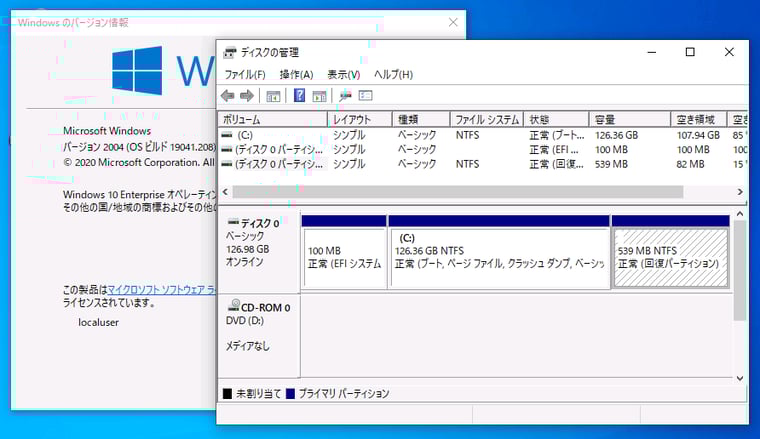The image size is (760, 439).
Task: Click the graphical view scroll-up arrow
Action: [x=740, y=214]
